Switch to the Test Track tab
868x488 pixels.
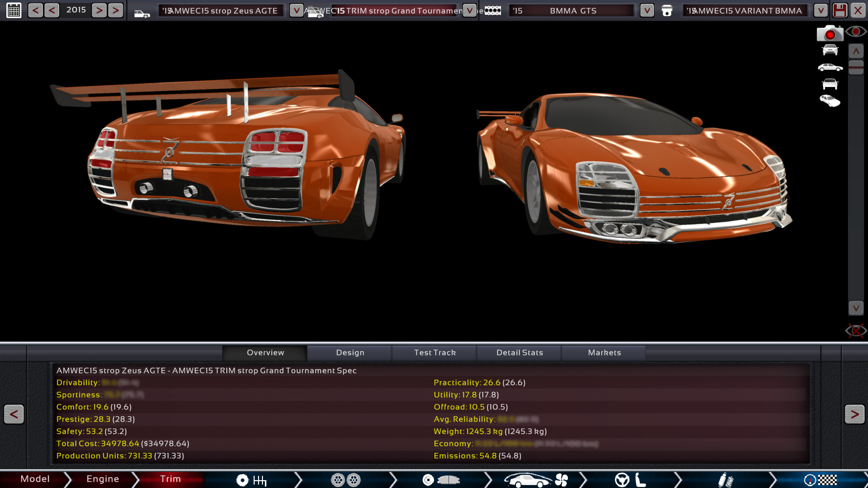[x=435, y=353]
